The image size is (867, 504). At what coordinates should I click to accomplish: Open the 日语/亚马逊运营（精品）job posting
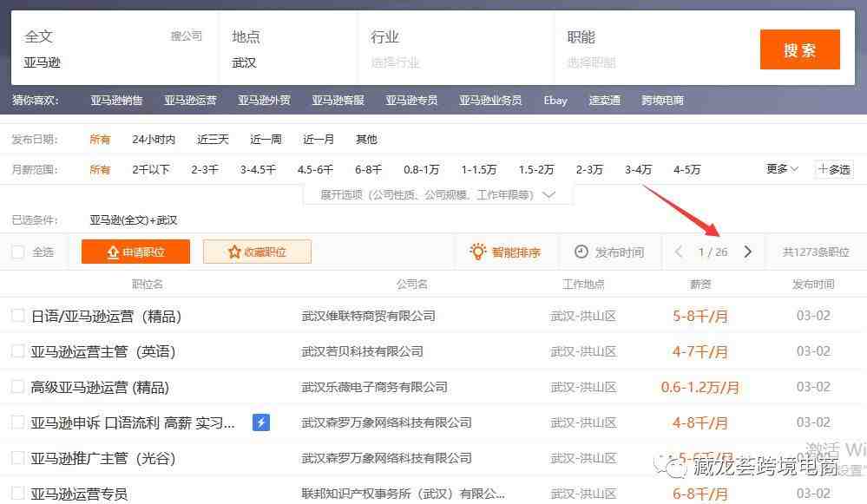click(x=106, y=316)
